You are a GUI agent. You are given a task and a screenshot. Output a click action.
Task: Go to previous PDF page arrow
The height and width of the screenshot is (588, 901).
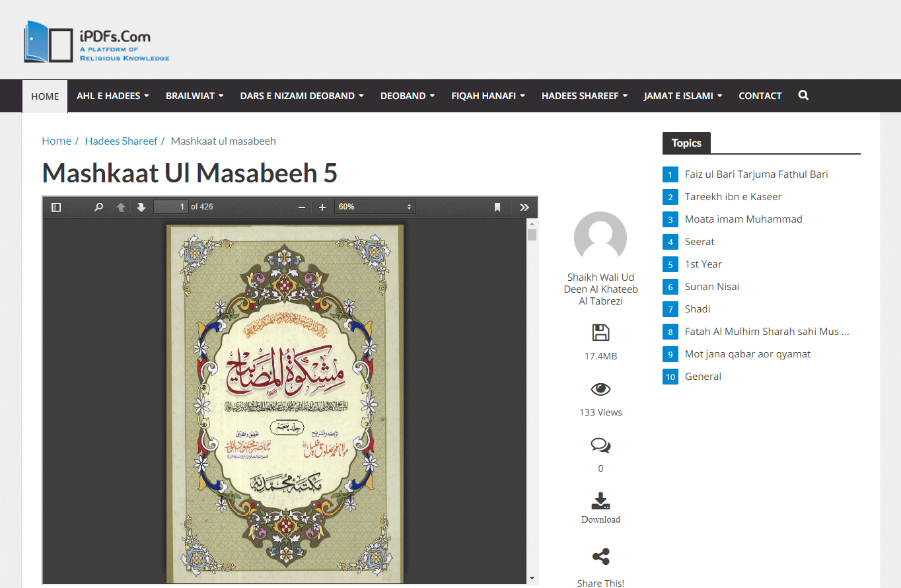[x=121, y=207]
